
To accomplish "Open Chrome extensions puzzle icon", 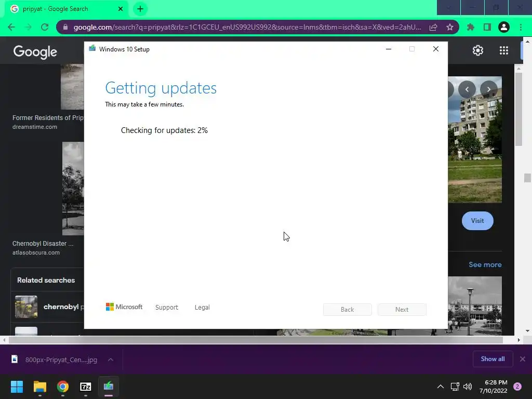I will pyautogui.click(x=471, y=27).
